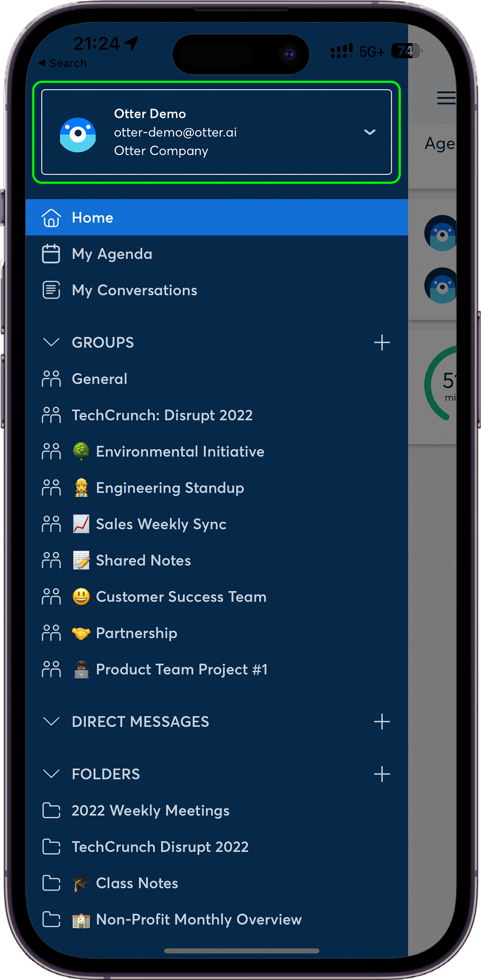481x980 pixels.
Task: Open the Non-Profit Monthly Overview folder
Action: pyautogui.click(x=217, y=919)
